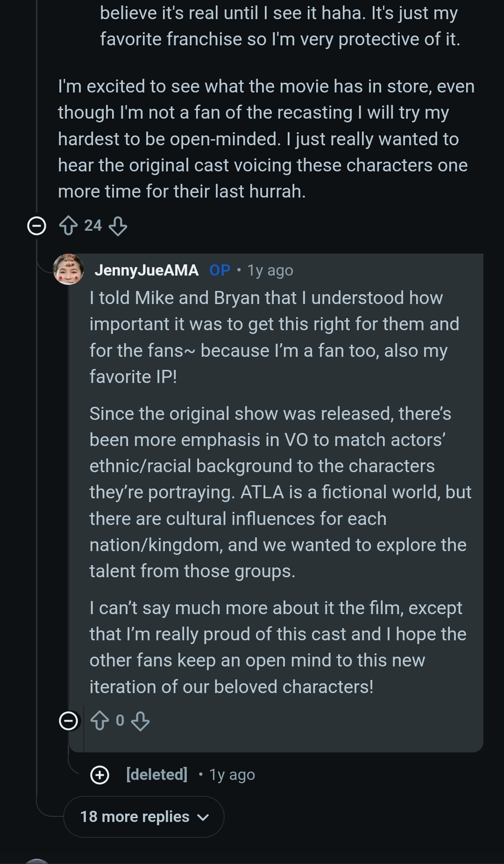Downvote the comment with 24 votes

click(x=118, y=226)
